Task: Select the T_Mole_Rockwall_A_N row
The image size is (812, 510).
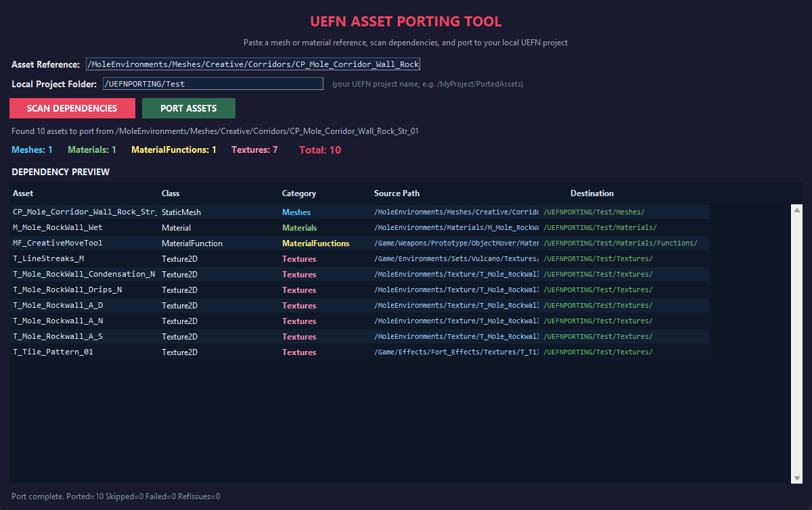Action: point(359,321)
